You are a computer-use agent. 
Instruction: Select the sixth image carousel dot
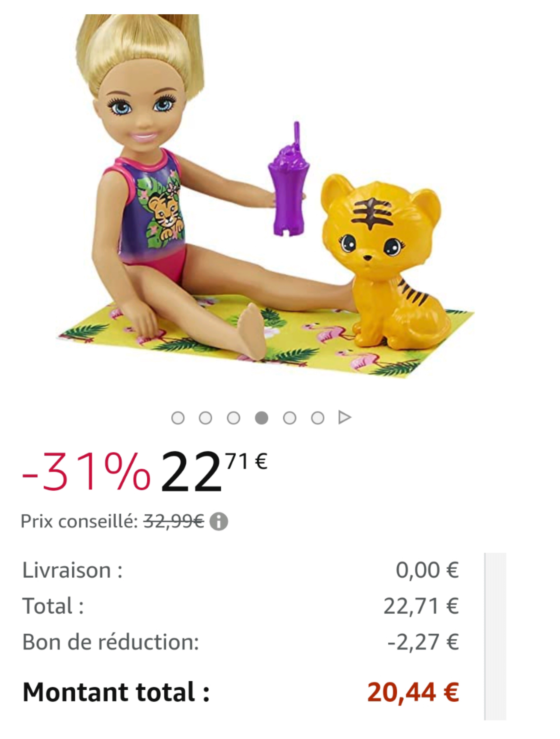(318, 418)
